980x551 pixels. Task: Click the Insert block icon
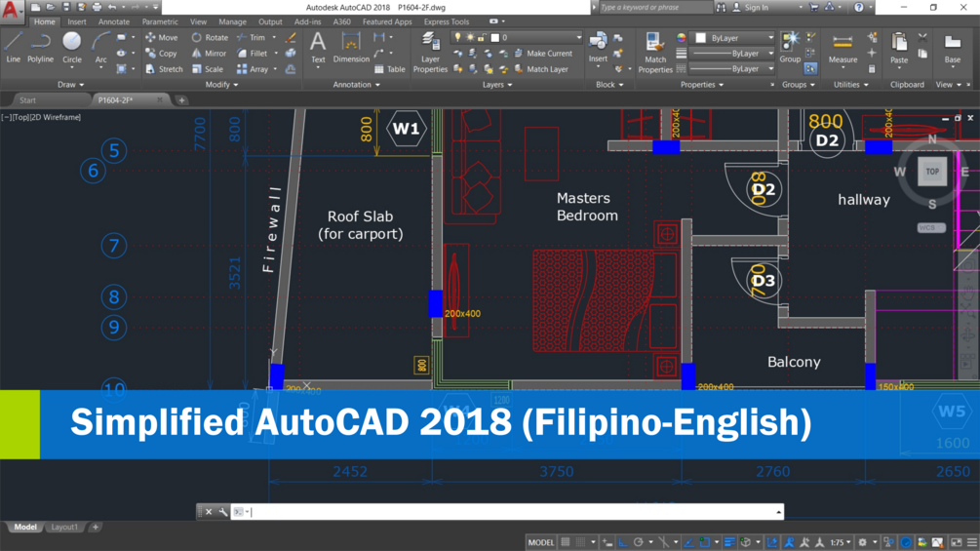(x=598, y=48)
